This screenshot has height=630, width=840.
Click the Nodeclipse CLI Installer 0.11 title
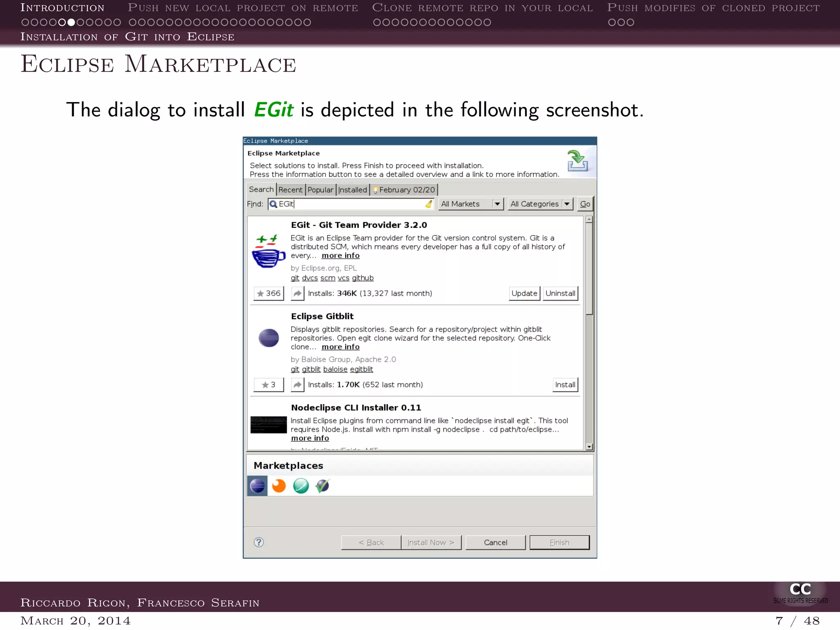pyautogui.click(x=356, y=408)
